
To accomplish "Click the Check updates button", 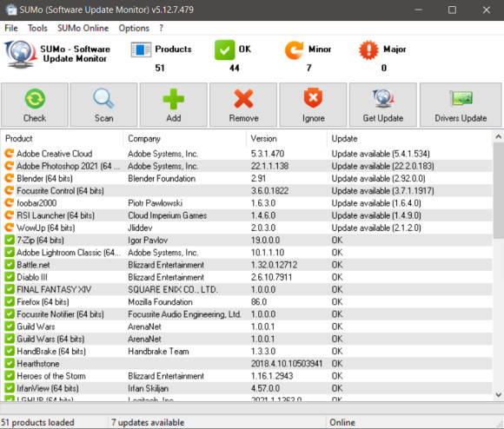I will tap(35, 105).
